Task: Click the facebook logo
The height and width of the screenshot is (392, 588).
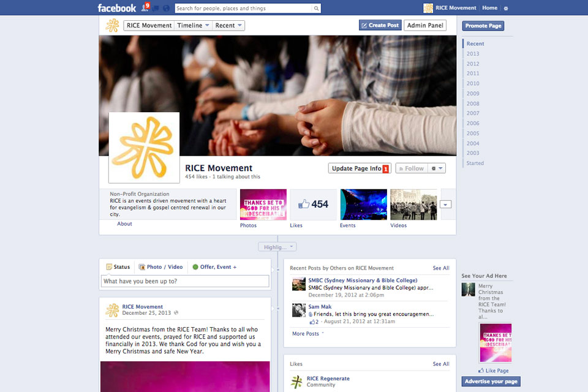Action: (x=116, y=8)
